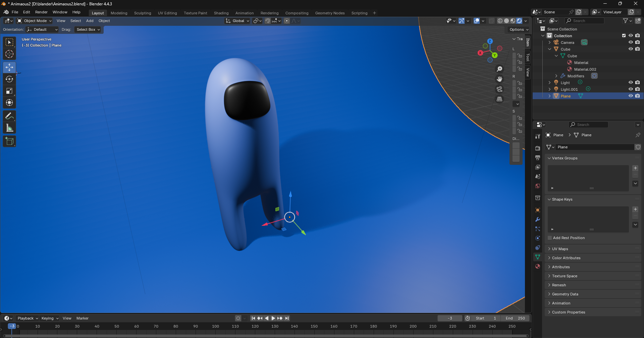This screenshot has width=644, height=338.
Task: Add a new vertex group
Action: click(635, 168)
